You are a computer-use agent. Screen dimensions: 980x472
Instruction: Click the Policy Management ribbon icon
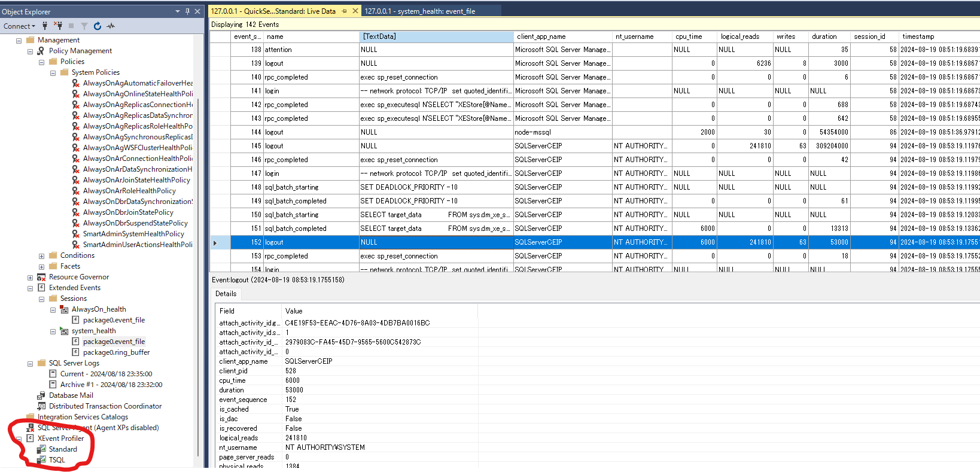41,51
